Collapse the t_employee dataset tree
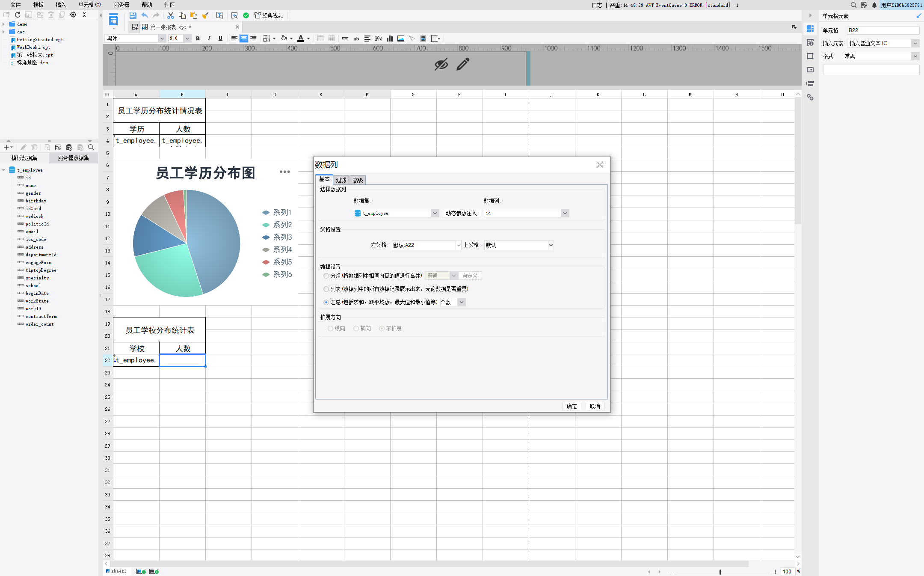Viewport: 924px width, 576px height. (x=4, y=170)
